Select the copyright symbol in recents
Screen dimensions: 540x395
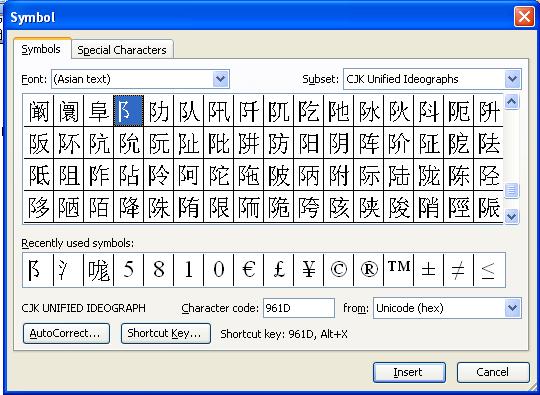[339, 270]
